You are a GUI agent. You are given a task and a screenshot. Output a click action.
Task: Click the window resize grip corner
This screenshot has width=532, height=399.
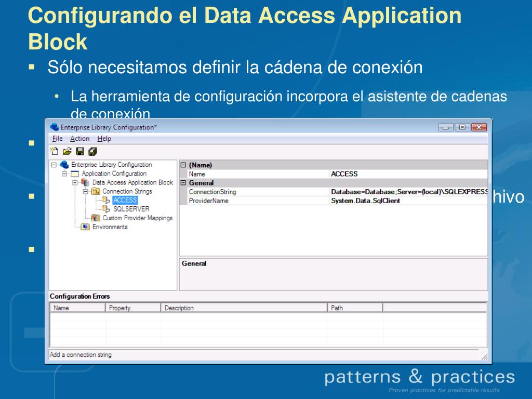point(485,356)
